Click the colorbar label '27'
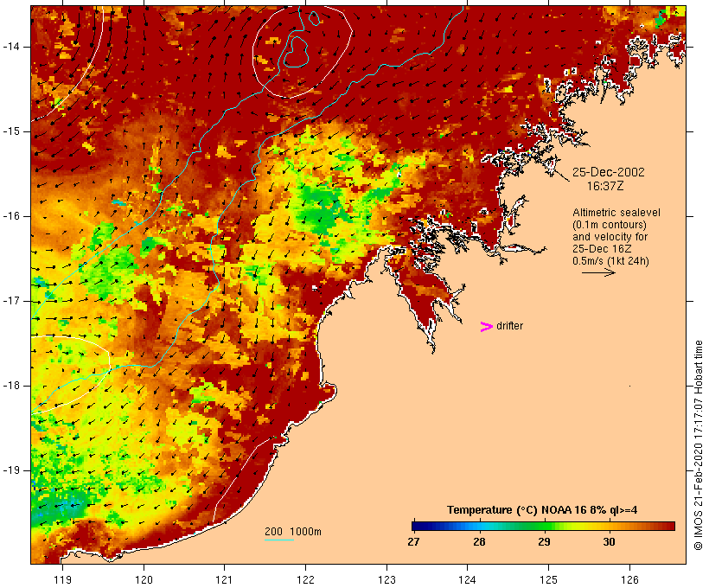 [413, 541]
